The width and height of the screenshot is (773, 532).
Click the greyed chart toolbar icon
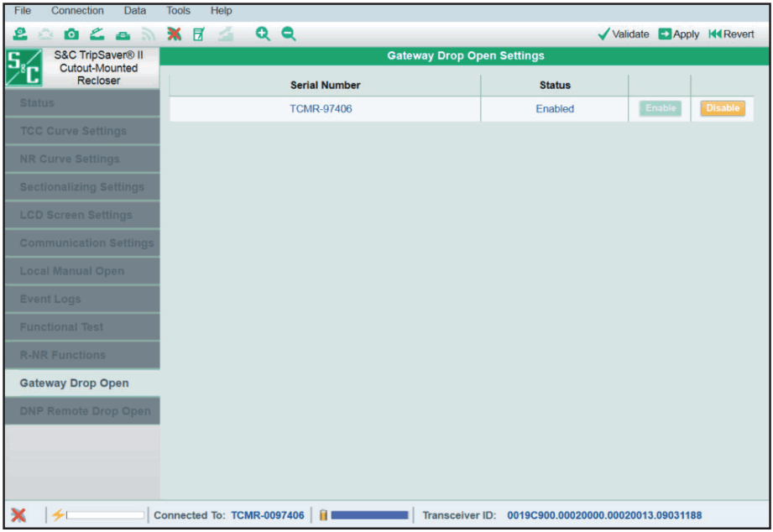point(226,34)
